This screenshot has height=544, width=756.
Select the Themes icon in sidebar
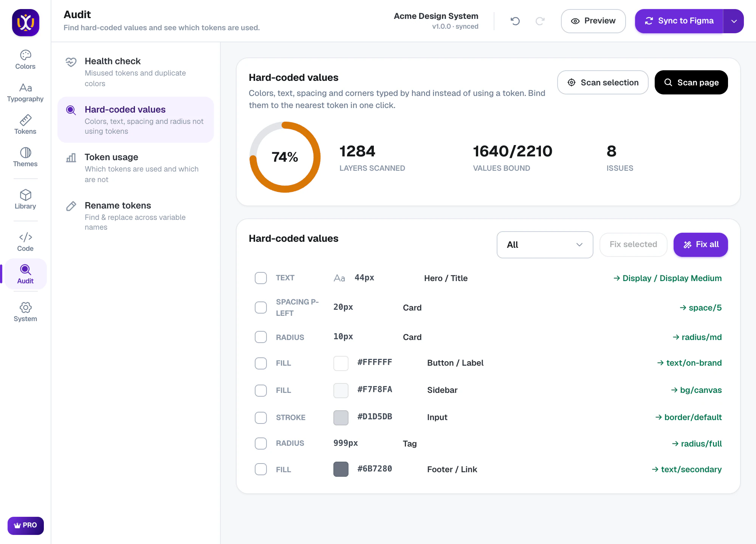point(25,153)
